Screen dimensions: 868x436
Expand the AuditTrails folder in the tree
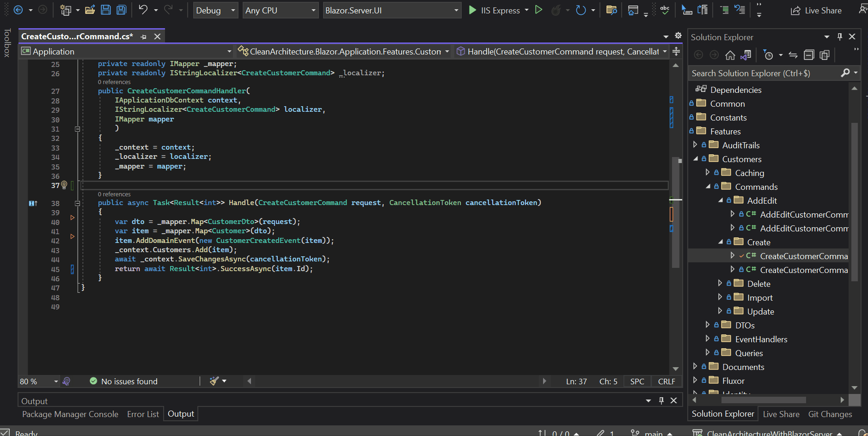point(695,145)
